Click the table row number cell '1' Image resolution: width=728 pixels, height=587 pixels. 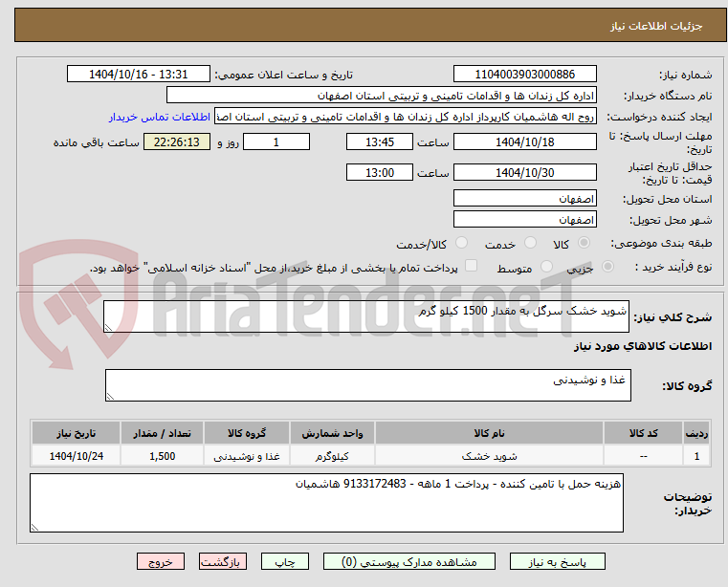click(x=696, y=456)
